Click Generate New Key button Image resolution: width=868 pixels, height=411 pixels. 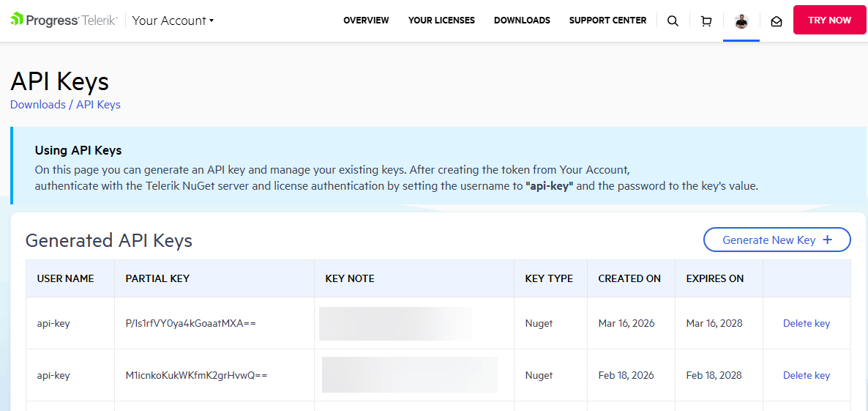tap(777, 240)
